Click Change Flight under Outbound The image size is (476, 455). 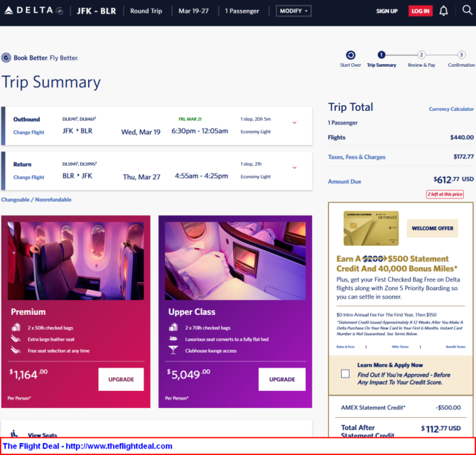28,132
